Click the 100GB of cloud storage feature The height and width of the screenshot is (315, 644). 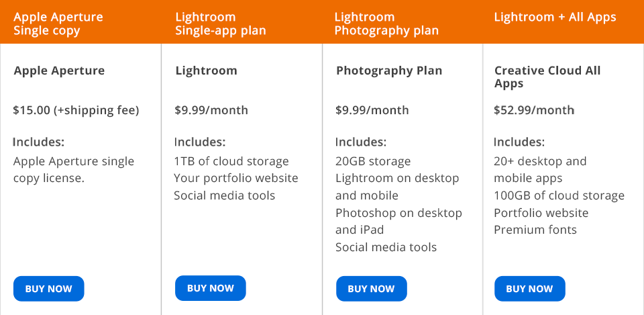click(x=559, y=195)
